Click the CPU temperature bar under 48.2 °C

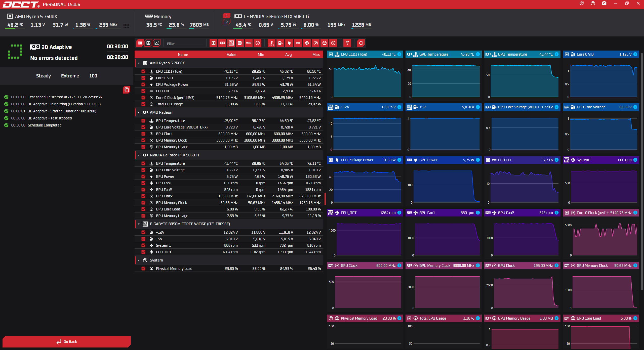[15, 29]
